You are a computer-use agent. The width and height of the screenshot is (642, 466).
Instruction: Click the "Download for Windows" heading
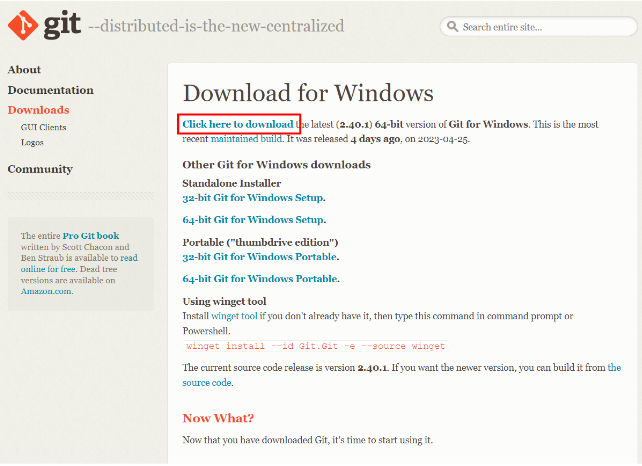tap(308, 93)
